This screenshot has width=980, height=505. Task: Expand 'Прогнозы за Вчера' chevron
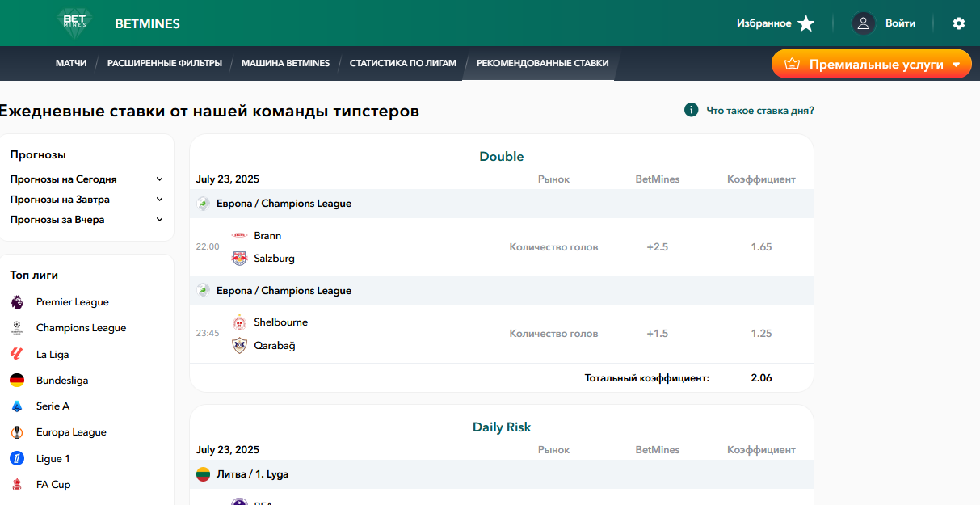[x=160, y=220]
